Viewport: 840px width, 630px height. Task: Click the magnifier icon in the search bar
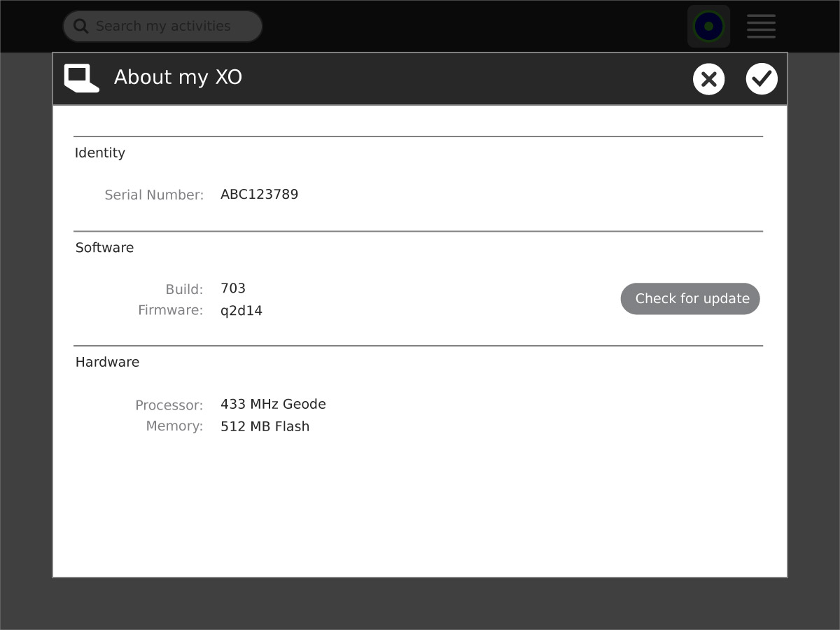[81, 27]
